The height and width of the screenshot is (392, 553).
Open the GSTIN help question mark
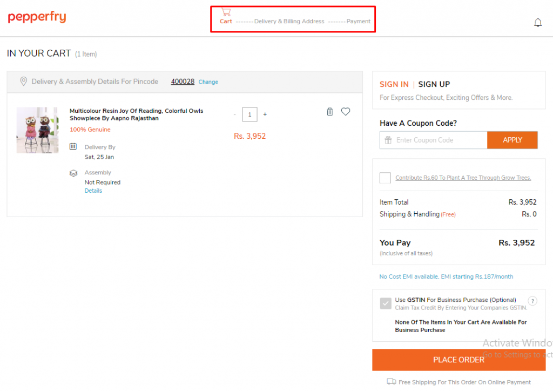pyautogui.click(x=532, y=301)
